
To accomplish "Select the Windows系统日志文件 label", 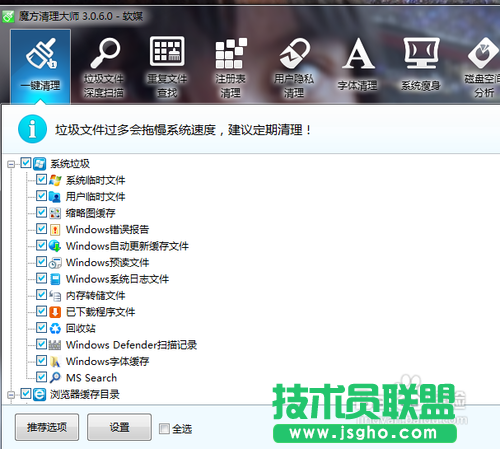I will coord(117,279).
